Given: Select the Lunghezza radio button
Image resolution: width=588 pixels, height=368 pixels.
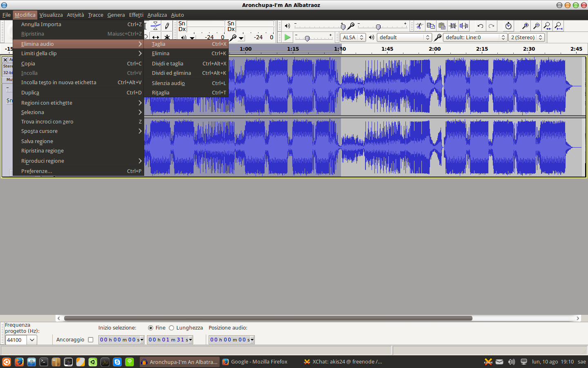Looking at the screenshot, I should click(171, 328).
